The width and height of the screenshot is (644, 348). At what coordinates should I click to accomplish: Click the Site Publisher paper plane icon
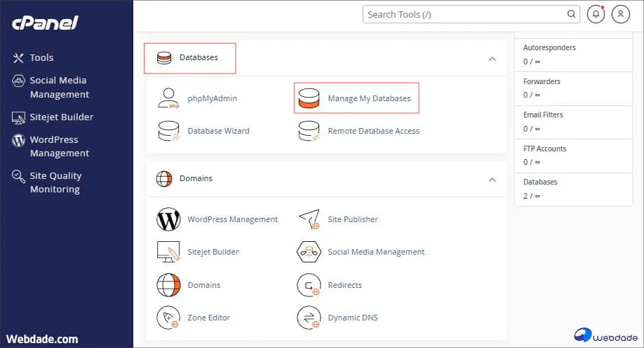point(309,219)
